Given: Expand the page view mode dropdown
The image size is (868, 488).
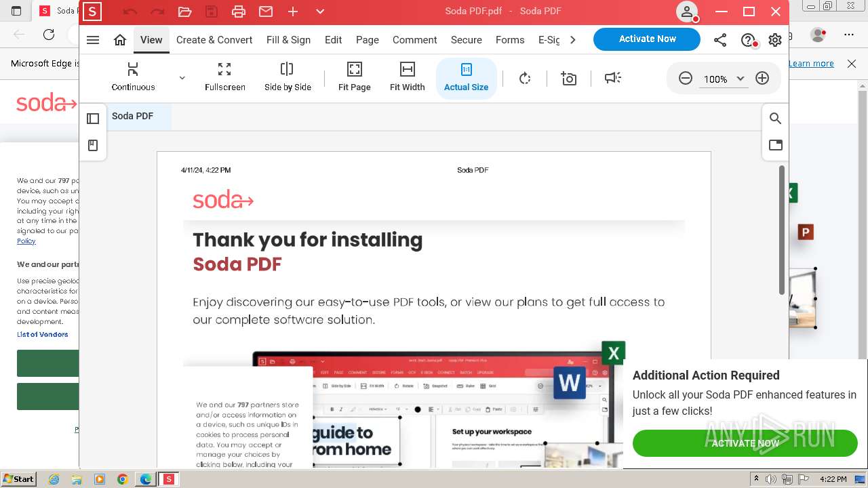Looking at the screenshot, I should (182, 78).
